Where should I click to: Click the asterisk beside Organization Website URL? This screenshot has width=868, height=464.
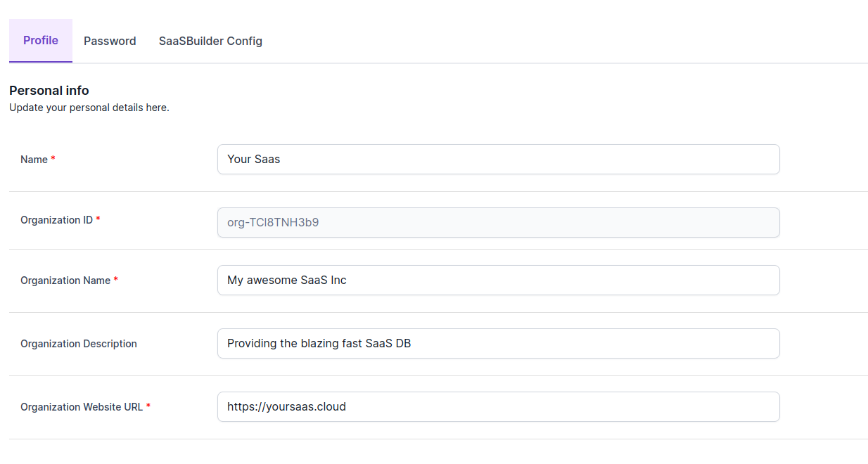tap(148, 406)
